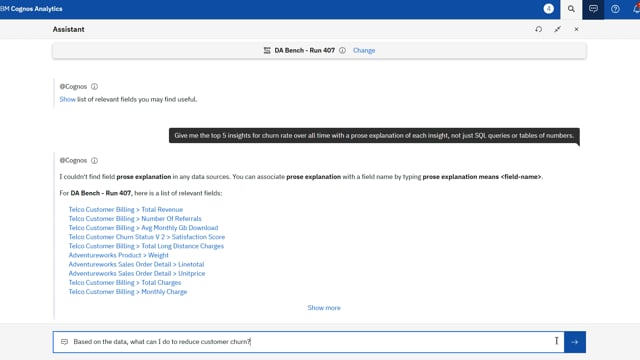Open Telco Customer Billing > Total Revenue

126,209
